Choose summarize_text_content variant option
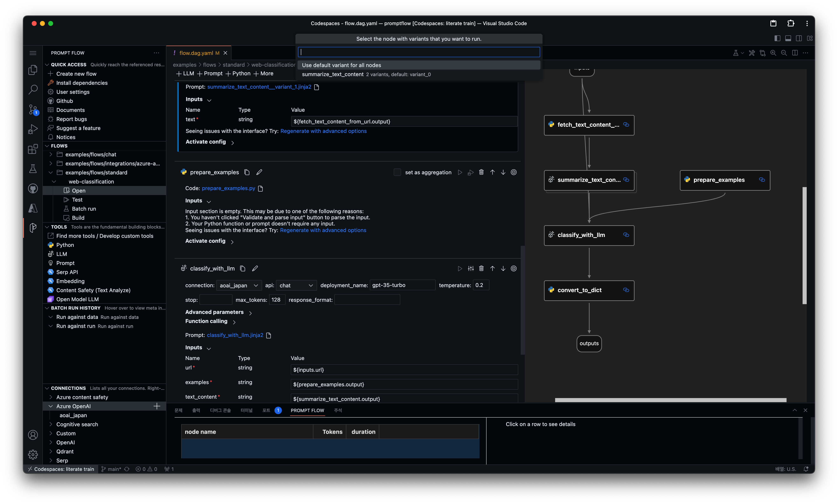This screenshot has height=504, width=838. point(419,74)
